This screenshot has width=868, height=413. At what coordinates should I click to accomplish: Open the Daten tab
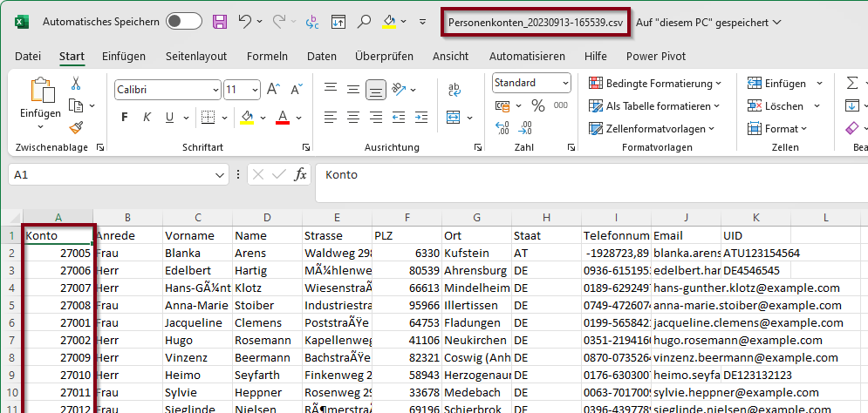pyautogui.click(x=322, y=57)
